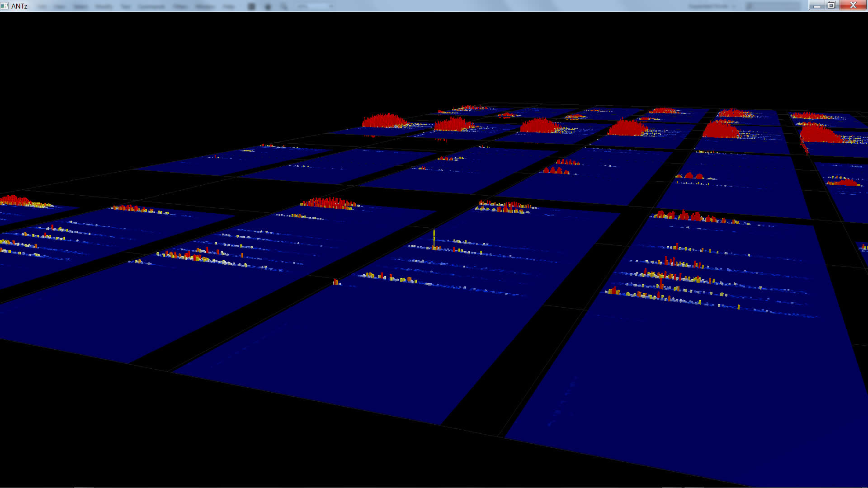This screenshot has height=488, width=868.
Task: Click the red-yellow cluster in lower left panel rows
Action: coord(190,256)
